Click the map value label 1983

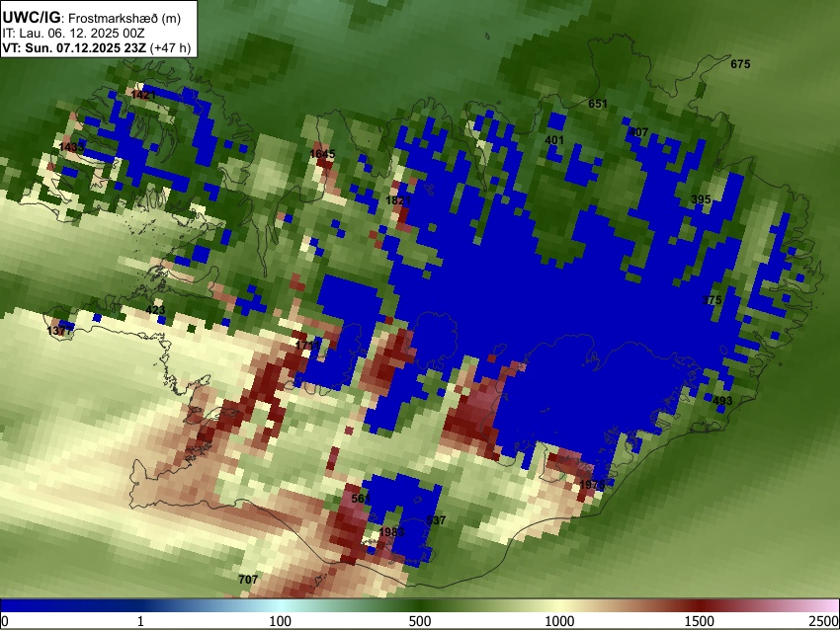click(391, 532)
